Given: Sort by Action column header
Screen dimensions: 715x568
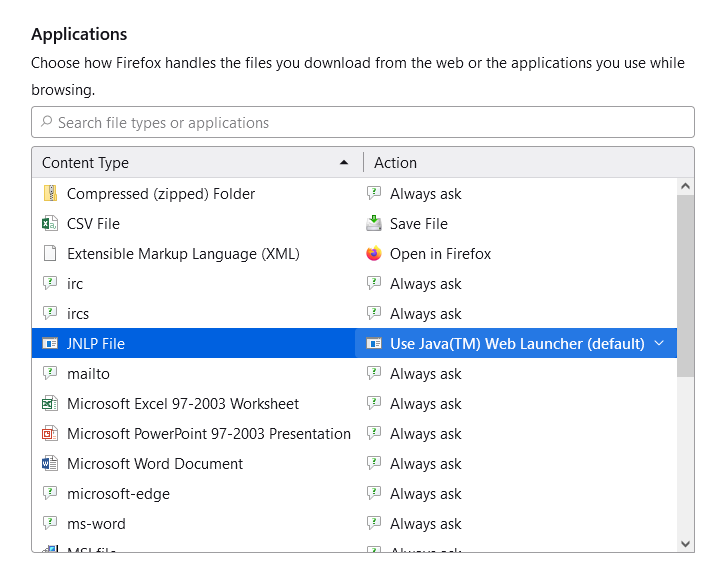Looking at the screenshot, I should click(x=528, y=162).
